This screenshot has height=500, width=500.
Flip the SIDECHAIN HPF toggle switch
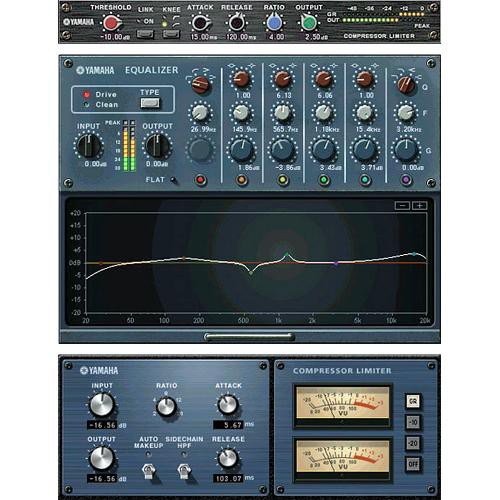(184, 471)
